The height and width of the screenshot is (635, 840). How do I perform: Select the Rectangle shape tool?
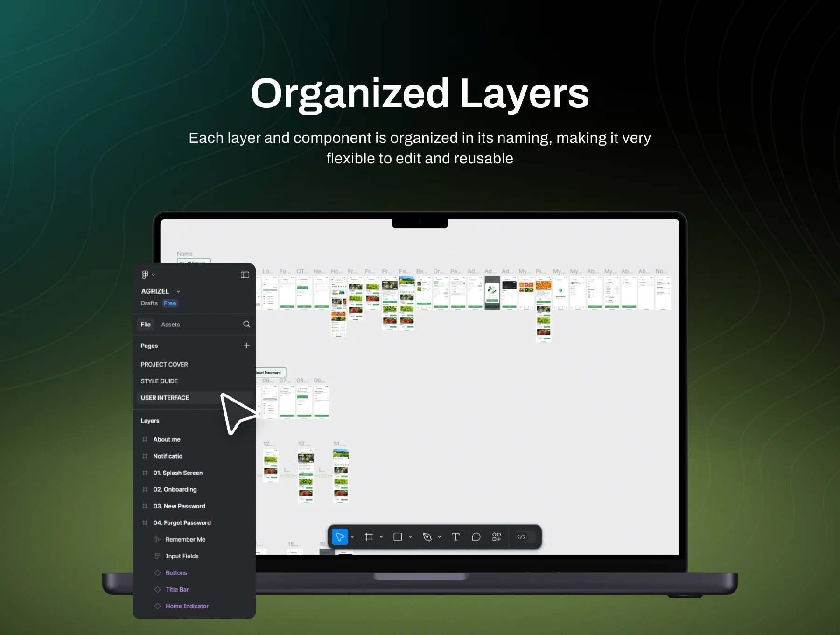pos(398,537)
